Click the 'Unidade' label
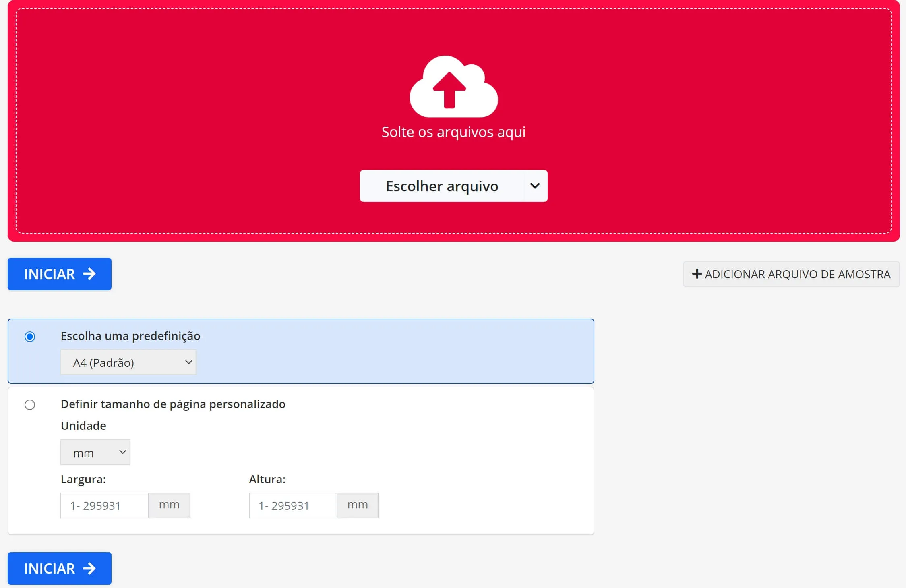This screenshot has width=906, height=588. tap(83, 426)
